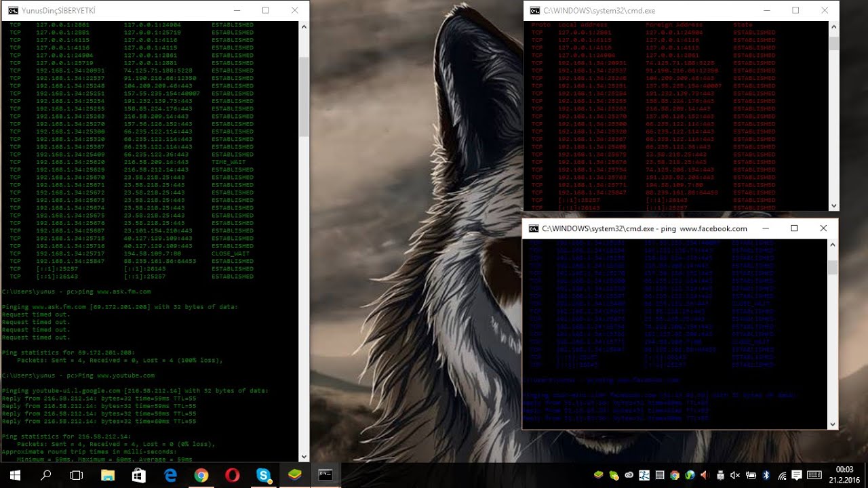Screen dimensions: 868x488
Task: Click 91.190.216.66:12350 in the green window
Action: [x=159, y=78]
